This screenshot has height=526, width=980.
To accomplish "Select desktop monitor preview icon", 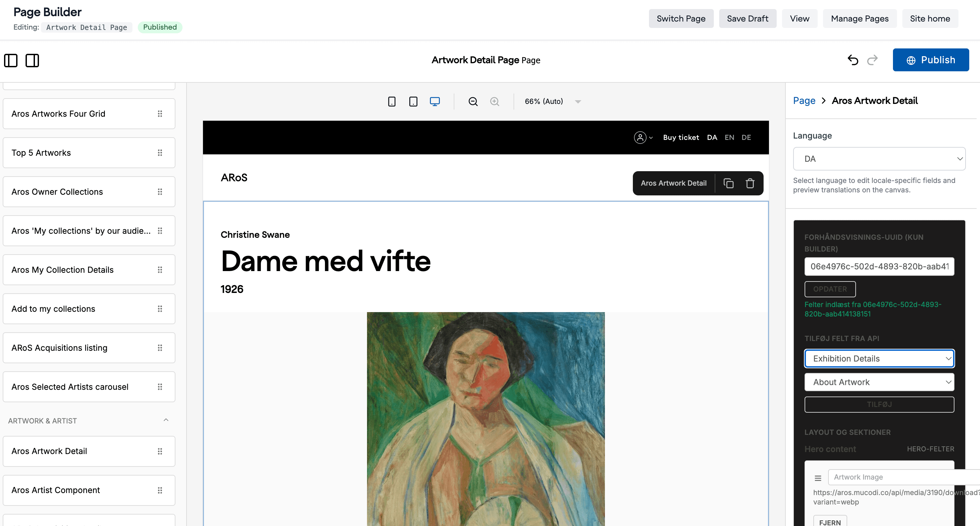I will pyautogui.click(x=435, y=101).
